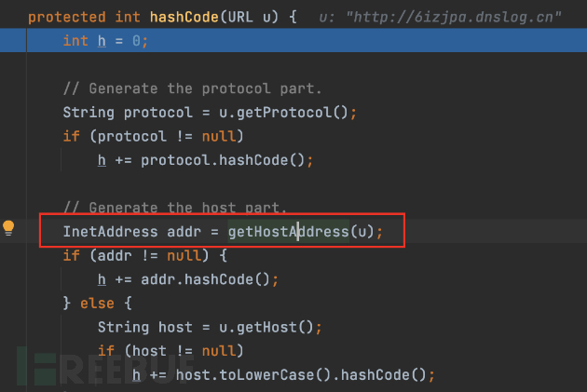Click the getHost method call
Screen dimensions: 587x392
(x=280, y=327)
